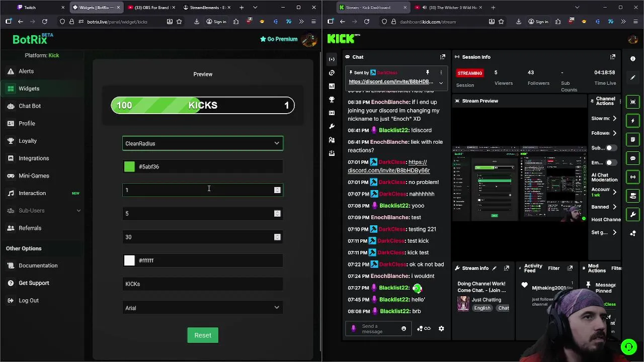Pop out the Session Info panel
Image resolution: width=644 pixels, height=362 pixels.
613,57
